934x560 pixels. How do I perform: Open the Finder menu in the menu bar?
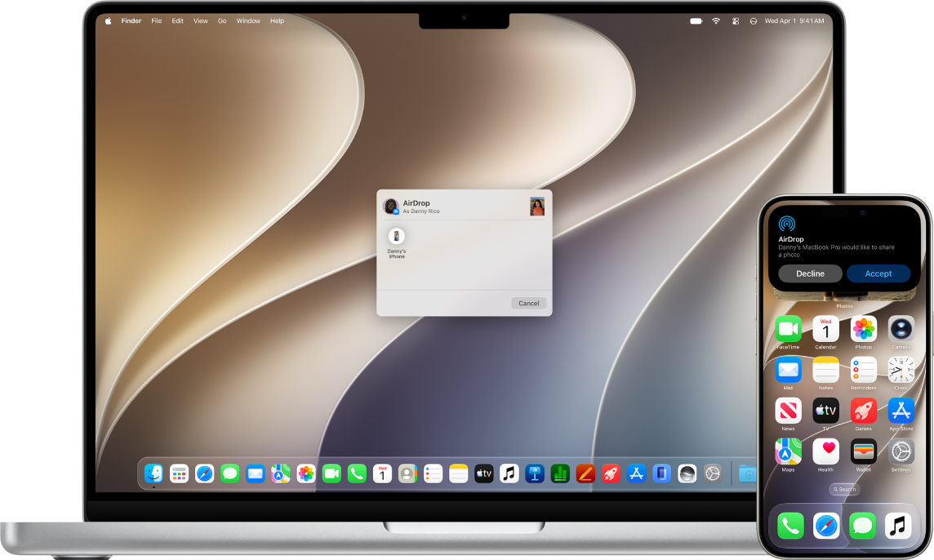tap(131, 21)
